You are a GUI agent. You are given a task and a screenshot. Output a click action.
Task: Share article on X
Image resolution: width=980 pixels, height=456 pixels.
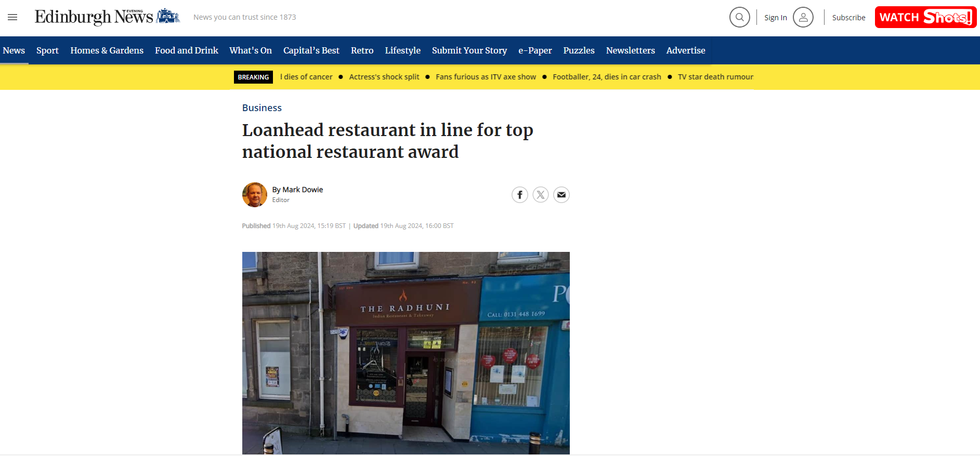540,195
